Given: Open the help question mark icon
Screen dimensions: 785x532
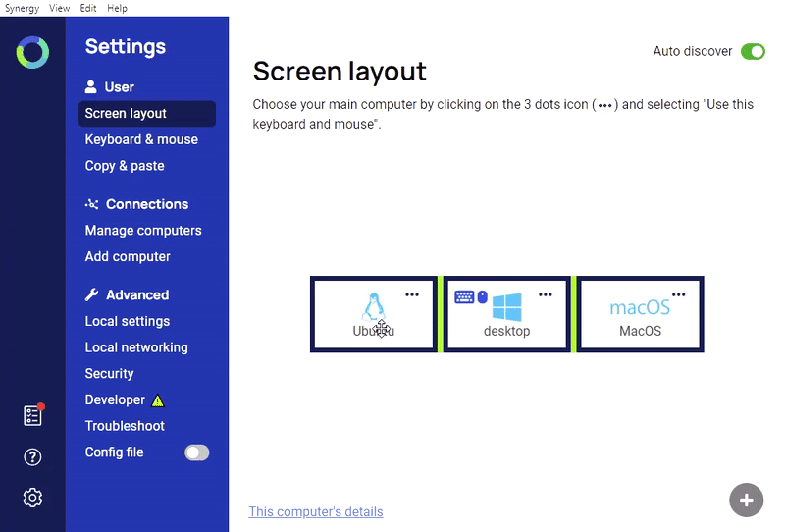Looking at the screenshot, I should click(32, 456).
